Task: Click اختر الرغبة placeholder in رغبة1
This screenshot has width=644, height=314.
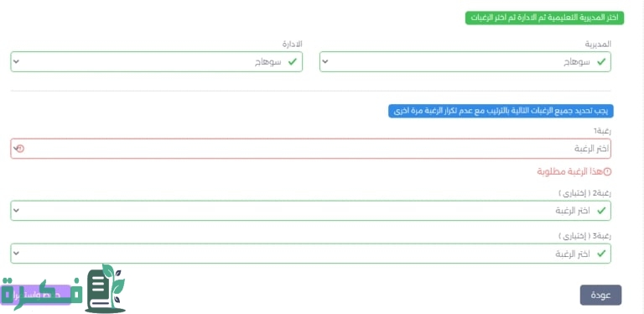Action: [592, 149]
